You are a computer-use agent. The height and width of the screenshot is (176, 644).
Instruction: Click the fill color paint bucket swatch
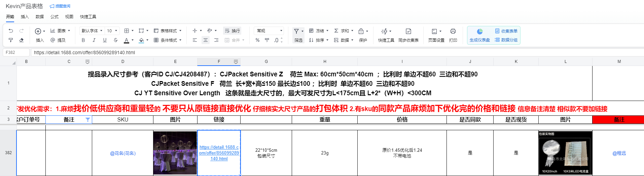click(141, 40)
